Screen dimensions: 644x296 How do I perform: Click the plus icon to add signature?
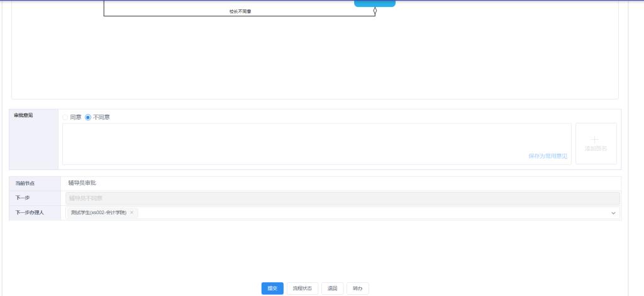[596, 140]
